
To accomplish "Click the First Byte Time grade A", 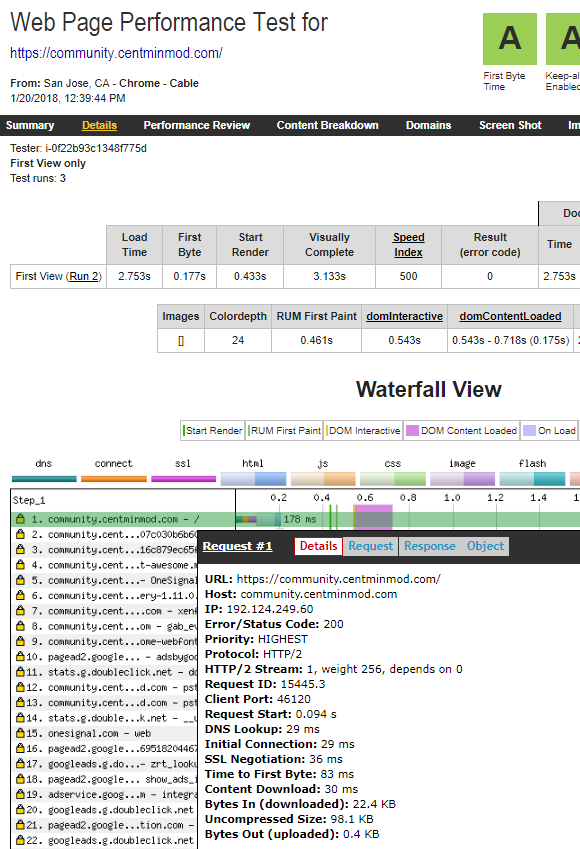I will 510,39.
